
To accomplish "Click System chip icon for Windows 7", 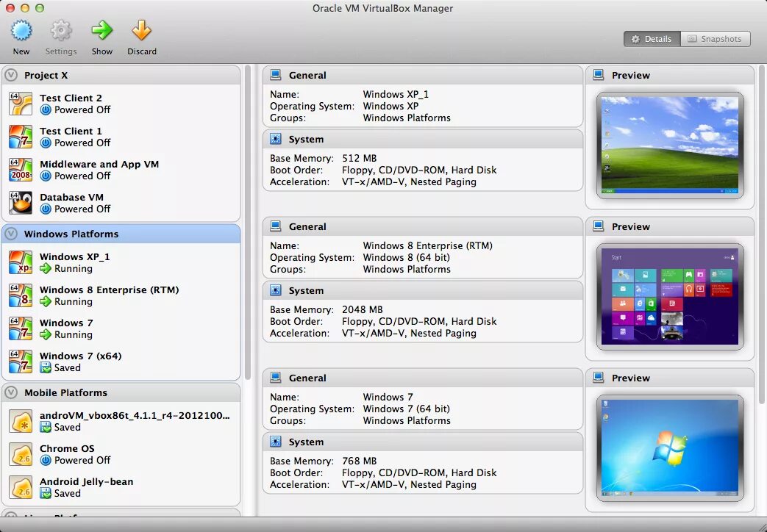I will pos(275,442).
